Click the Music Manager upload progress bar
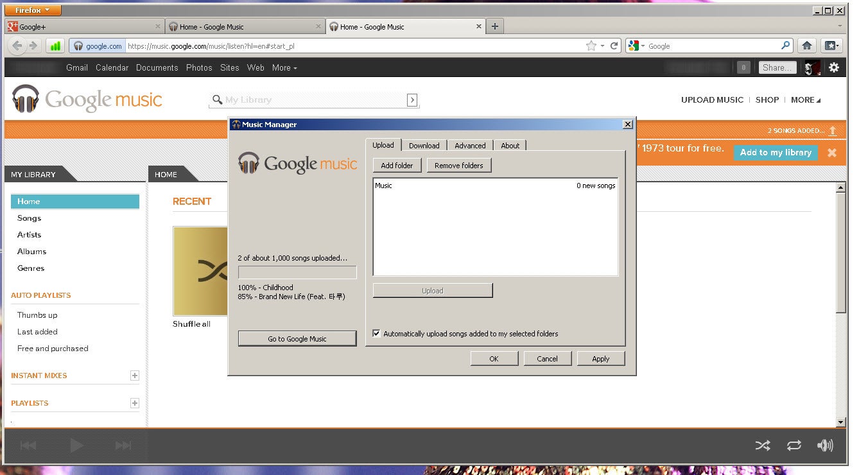 (297, 273)
